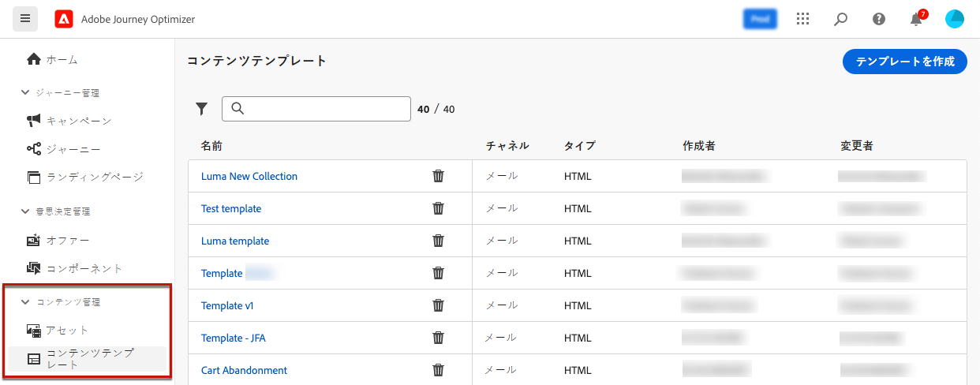980x385 pixels.
Task: Click the filter funnel icon
Action: pyautogui.click(x=201, y=109)
